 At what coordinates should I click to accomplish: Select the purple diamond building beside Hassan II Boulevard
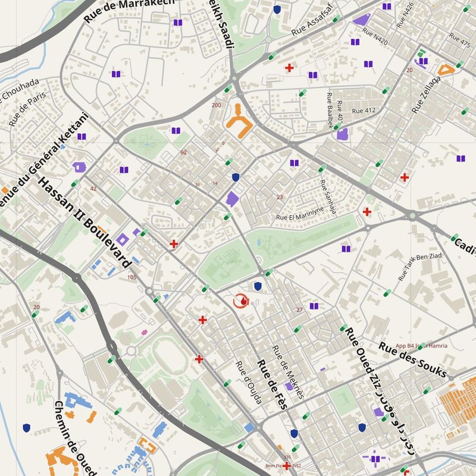(123, 240)
